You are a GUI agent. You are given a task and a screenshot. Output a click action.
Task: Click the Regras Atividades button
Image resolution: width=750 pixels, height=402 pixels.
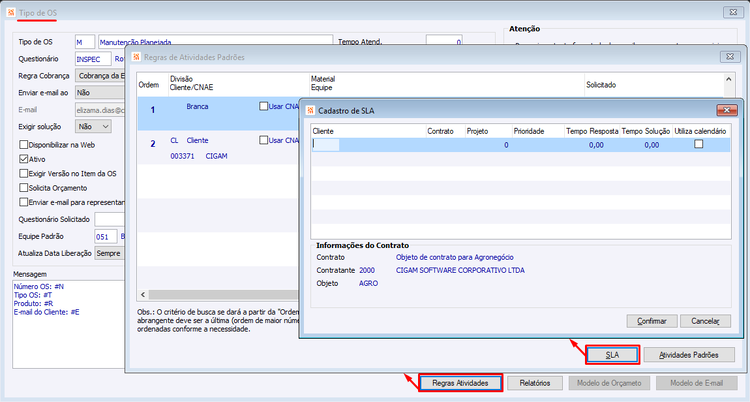pos(460,383)
